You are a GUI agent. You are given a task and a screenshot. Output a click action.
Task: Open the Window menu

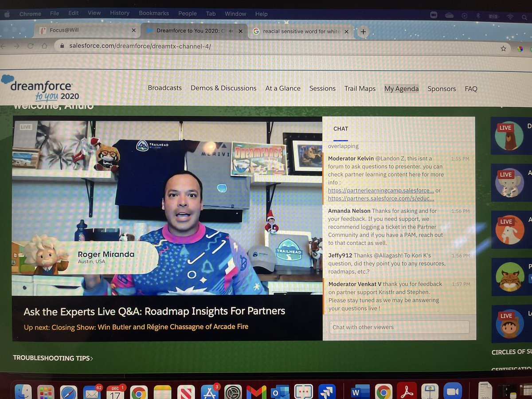click(235, 14)
